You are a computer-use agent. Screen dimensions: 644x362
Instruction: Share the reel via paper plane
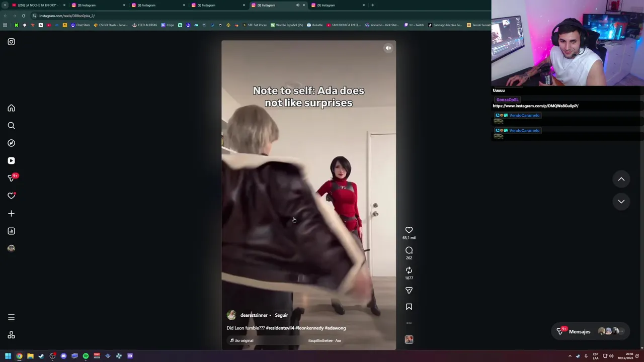(409, 291)
